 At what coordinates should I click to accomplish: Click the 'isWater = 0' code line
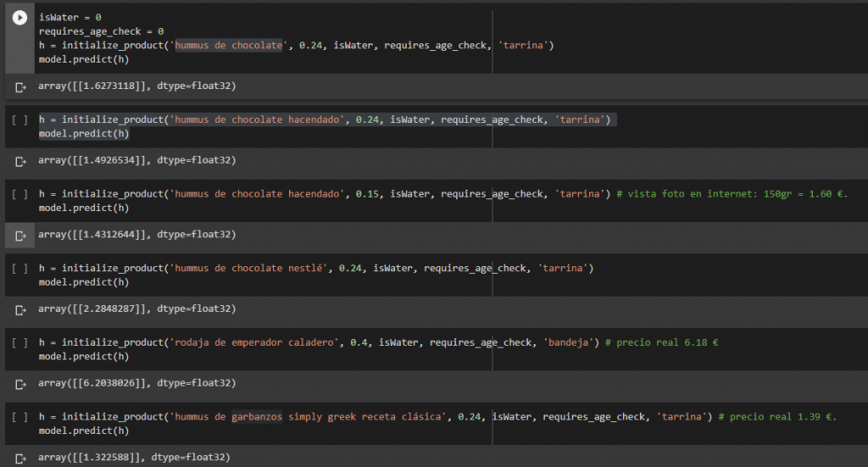click(70, 18)
